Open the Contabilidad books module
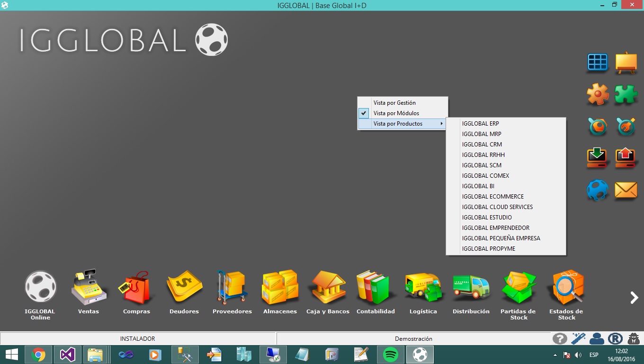The width and height of the screenshot is (644, 364). pyautogui.click(x=376, y=291)
